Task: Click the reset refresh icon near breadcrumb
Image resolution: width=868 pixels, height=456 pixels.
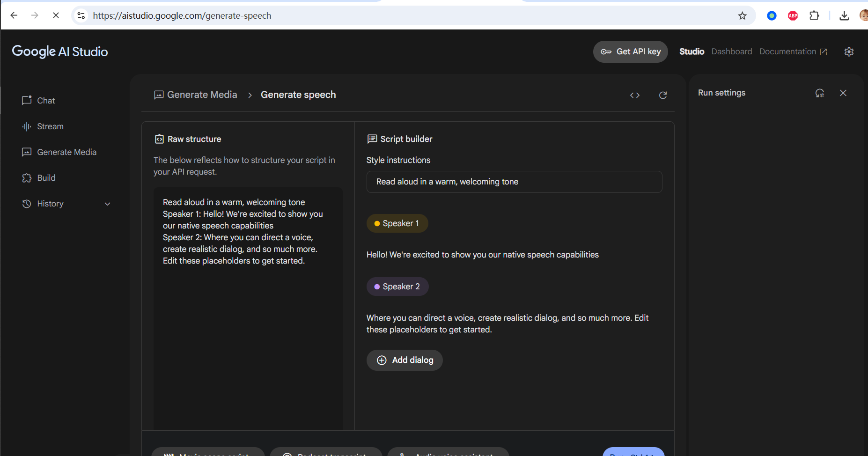Action: point(663,95)
